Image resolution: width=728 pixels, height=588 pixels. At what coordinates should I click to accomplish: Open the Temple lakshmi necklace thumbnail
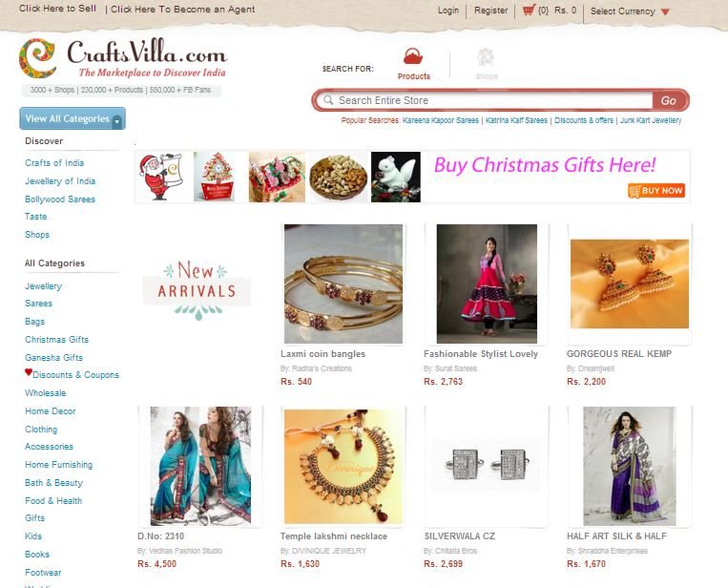coord(343,467)
